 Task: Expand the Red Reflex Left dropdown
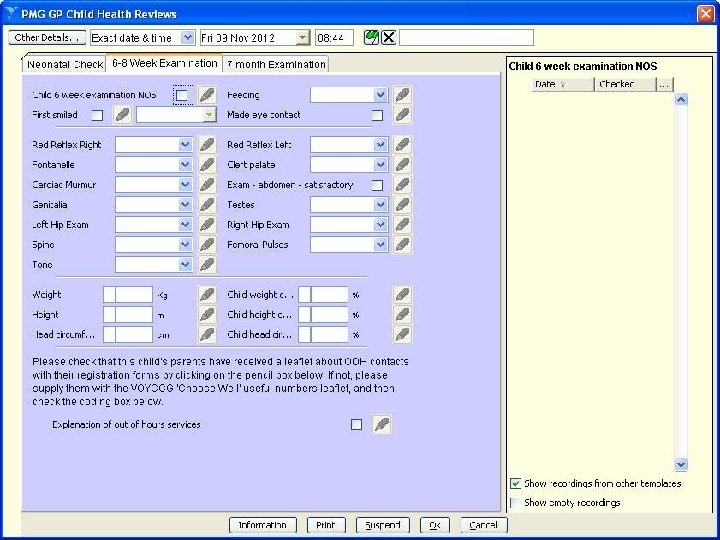pos(380,145)
